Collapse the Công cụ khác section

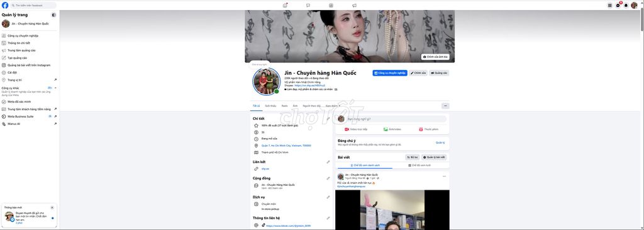(x=55, y=88)
